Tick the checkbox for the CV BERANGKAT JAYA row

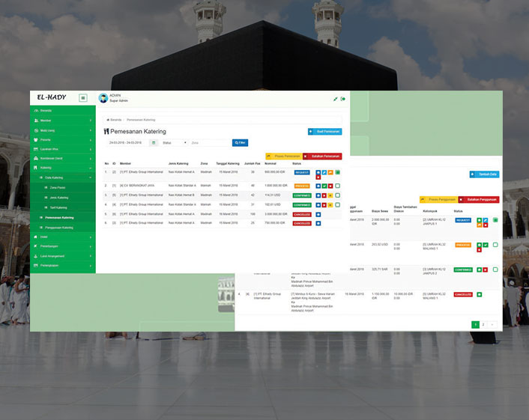[338, 185]
